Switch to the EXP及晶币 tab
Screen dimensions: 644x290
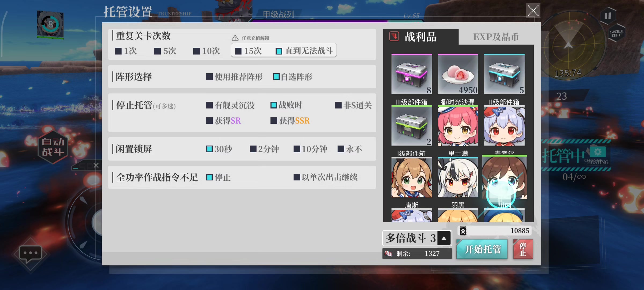tap(496, 37)
